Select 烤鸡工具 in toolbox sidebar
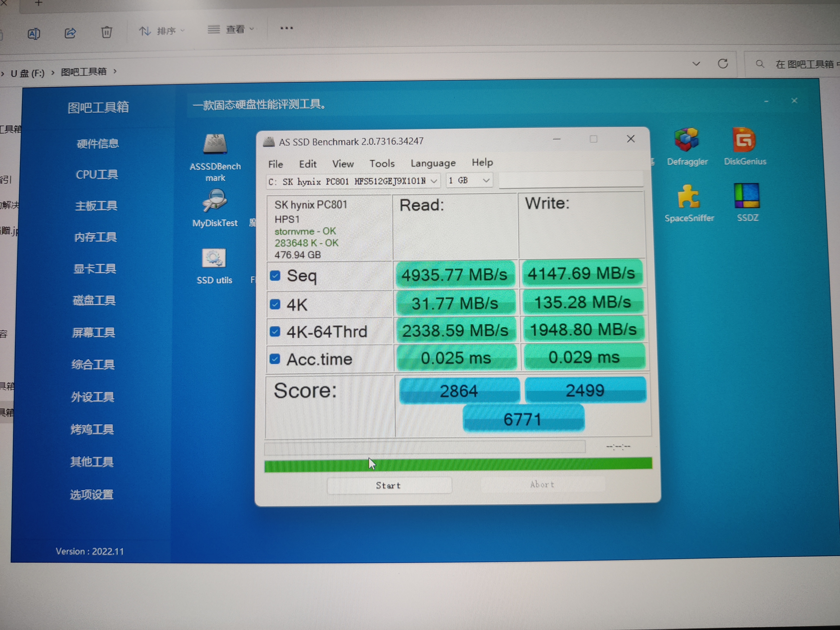Viewport: 840px width, 630px height. coord(92,429)
